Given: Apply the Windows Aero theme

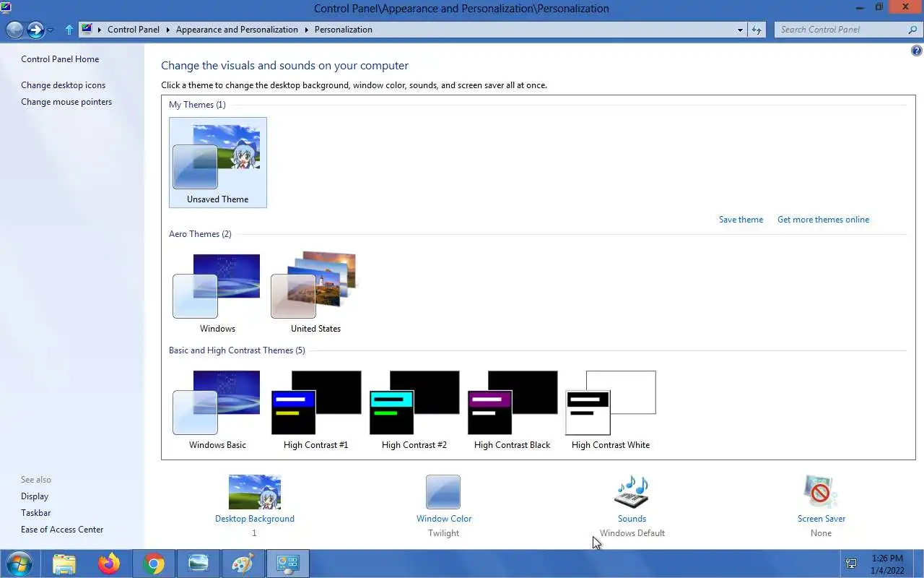Looking at the screenshot, I should [x=217, y=292].
